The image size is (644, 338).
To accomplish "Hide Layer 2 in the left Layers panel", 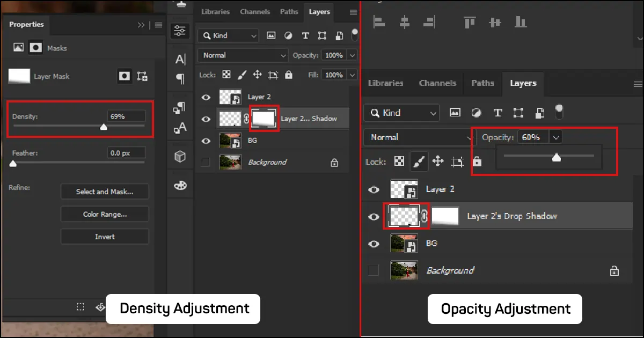I will point(206,97).
